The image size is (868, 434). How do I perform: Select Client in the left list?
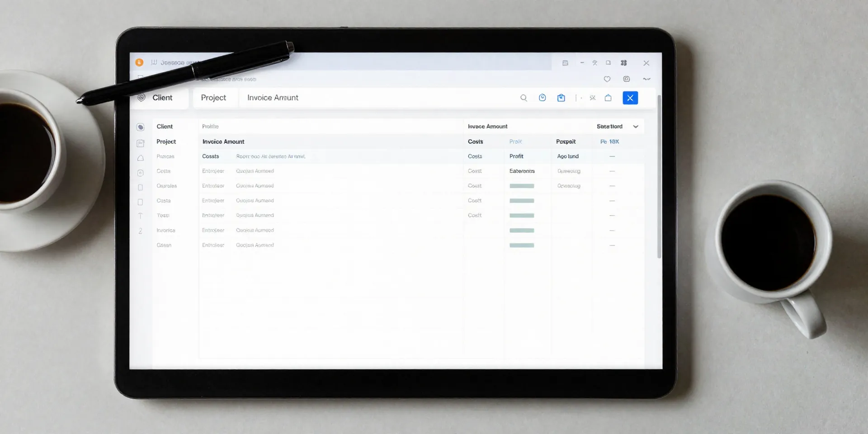click(165, 127)
